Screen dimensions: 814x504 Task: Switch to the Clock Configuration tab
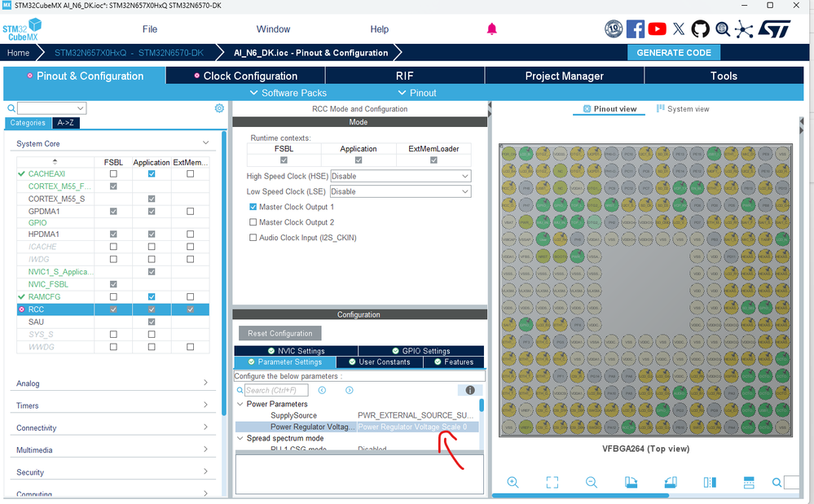click(245, 76)
